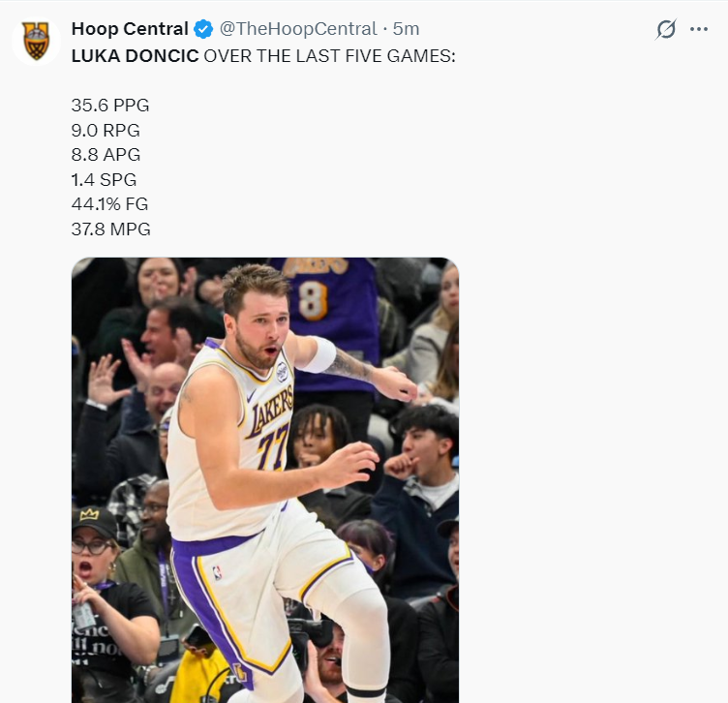Image resolution: width=728 pixels, height=703 pixels.
Task: Click the 1.4 SPG stat line
Action: pyautogui.click(x=104, y=179)
